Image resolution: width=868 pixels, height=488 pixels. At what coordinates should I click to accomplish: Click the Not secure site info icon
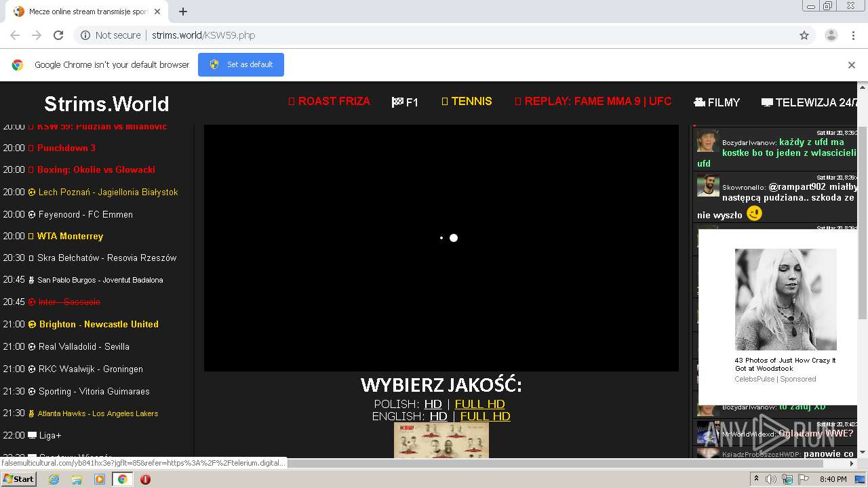85,35
